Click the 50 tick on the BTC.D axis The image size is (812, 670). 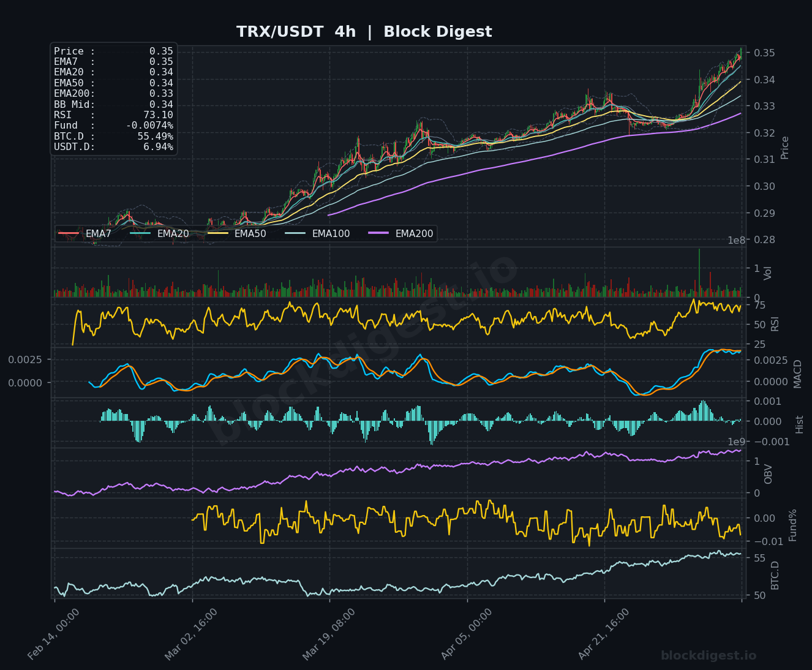click(759, 595)
